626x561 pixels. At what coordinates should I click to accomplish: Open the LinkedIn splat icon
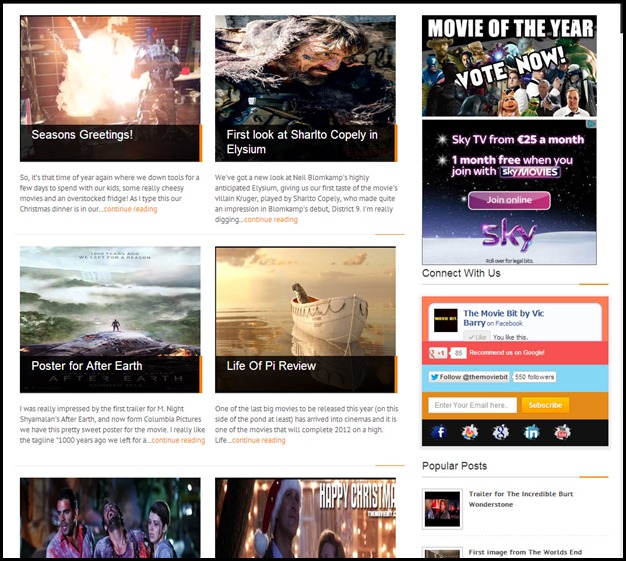[531, 432]
